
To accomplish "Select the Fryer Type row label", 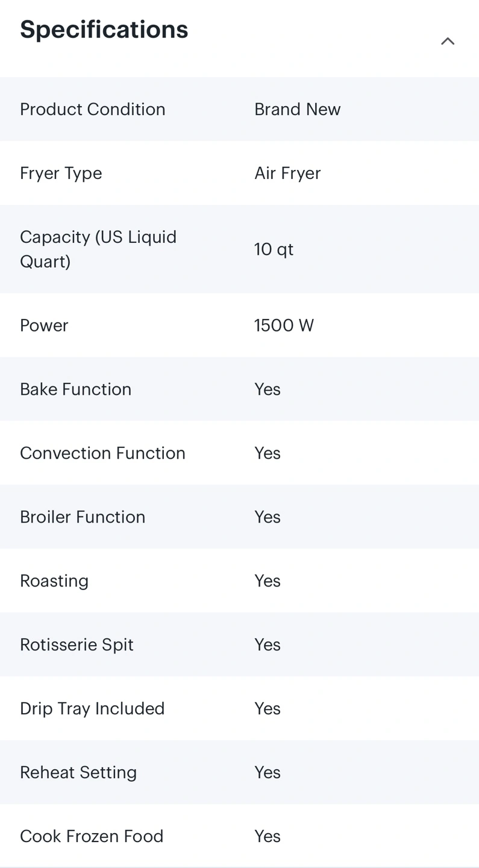I will tap(61, 173).
